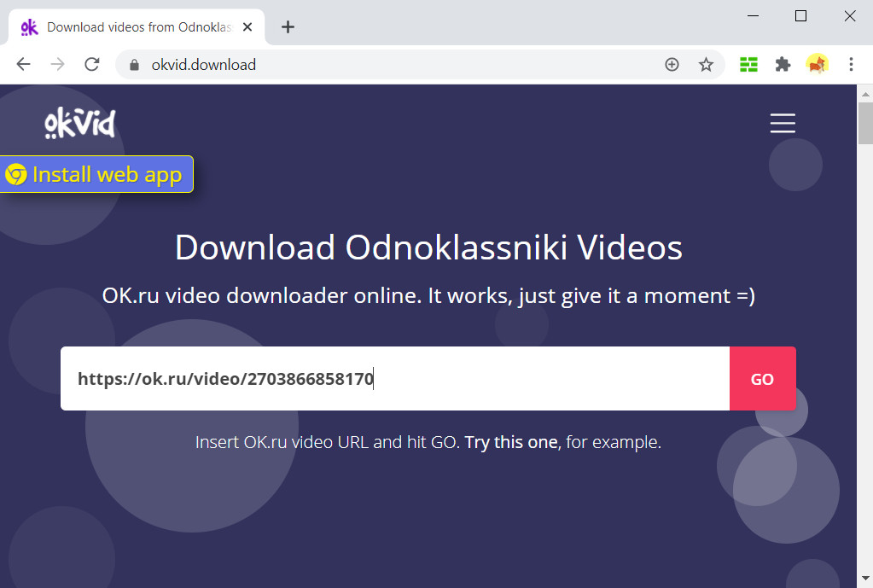The width and height of the screenshot is (873, 588).
Task: Bookmark this page with the star icon
Action: [x=706, y=65]
